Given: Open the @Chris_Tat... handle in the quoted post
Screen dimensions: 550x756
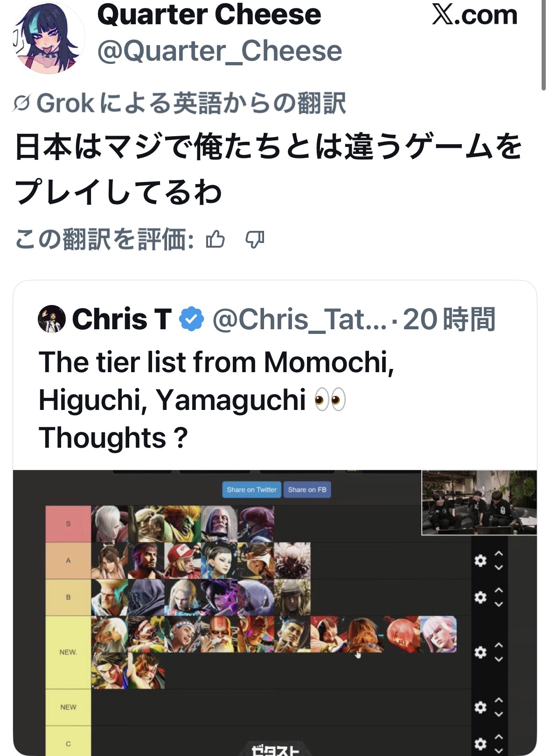Looking at the screenshot, I should (299, 319).
